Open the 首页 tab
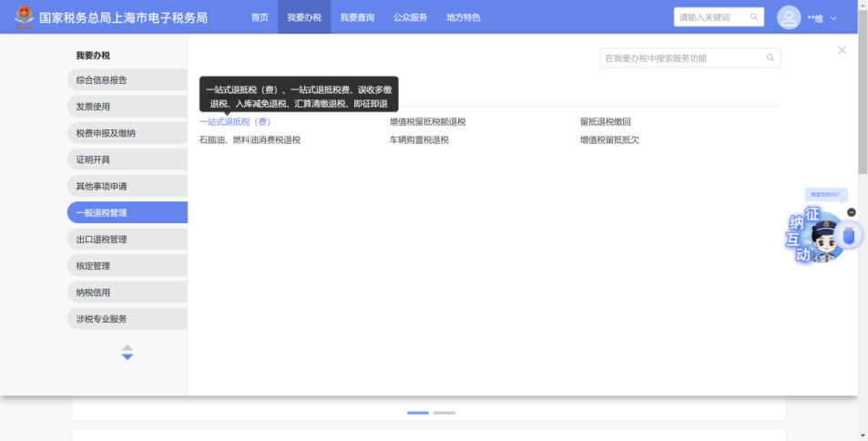 (x=260, y=17)
